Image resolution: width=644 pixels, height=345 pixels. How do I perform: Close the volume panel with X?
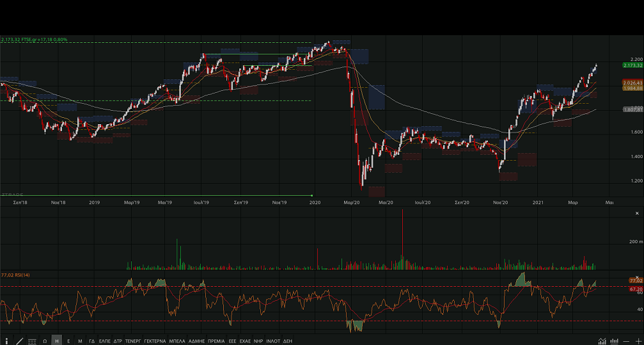pyautogui.click(x=636, y=213)
